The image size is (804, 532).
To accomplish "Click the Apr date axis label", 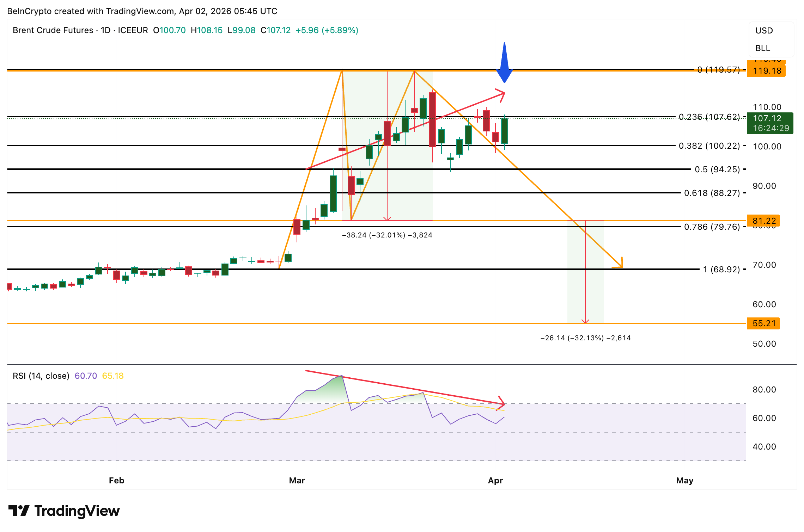I will (495, 481).
